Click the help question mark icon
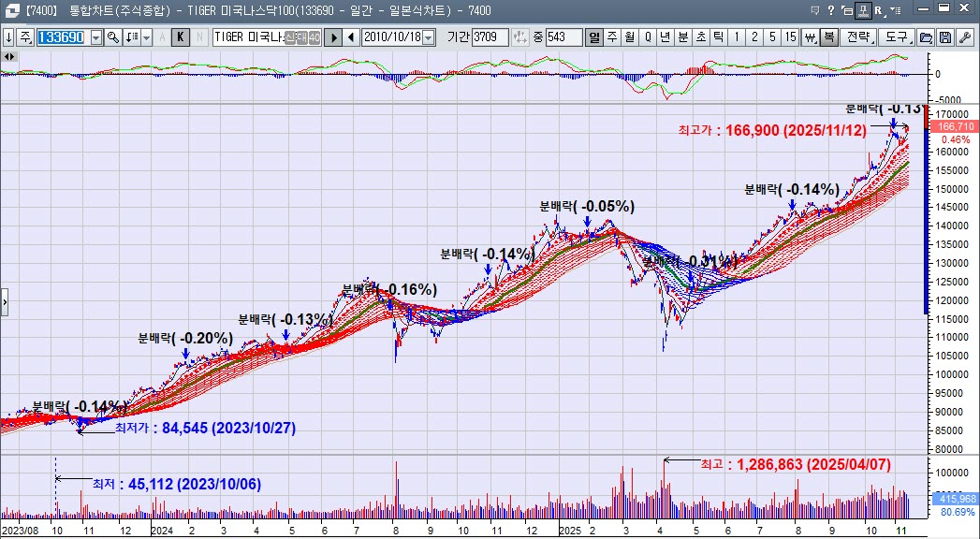 pyautogui.click(x=830, y=11)
